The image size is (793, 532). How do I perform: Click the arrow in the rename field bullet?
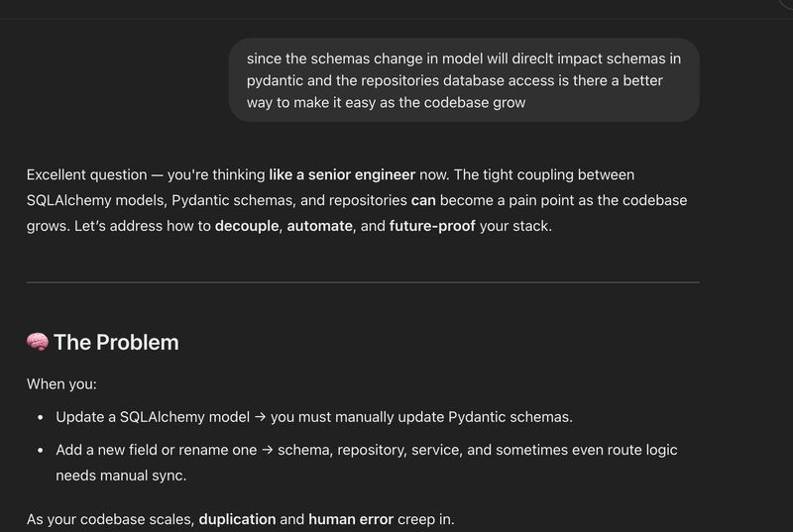[x=268, y=450]
